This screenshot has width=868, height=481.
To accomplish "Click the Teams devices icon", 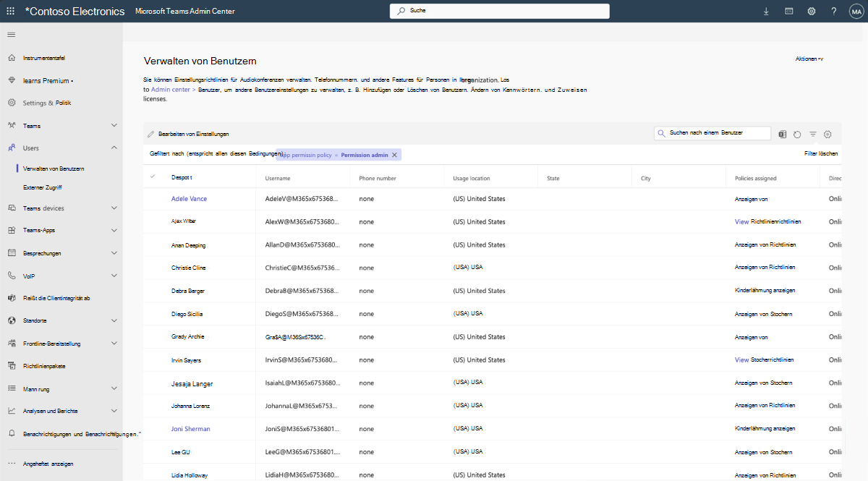I will pyautogui.click(x=11, y=208).
